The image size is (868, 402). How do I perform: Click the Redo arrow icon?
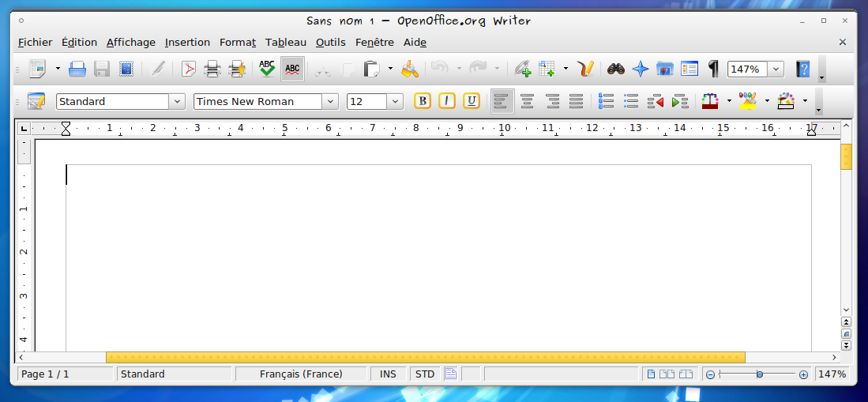coord(478,70)
